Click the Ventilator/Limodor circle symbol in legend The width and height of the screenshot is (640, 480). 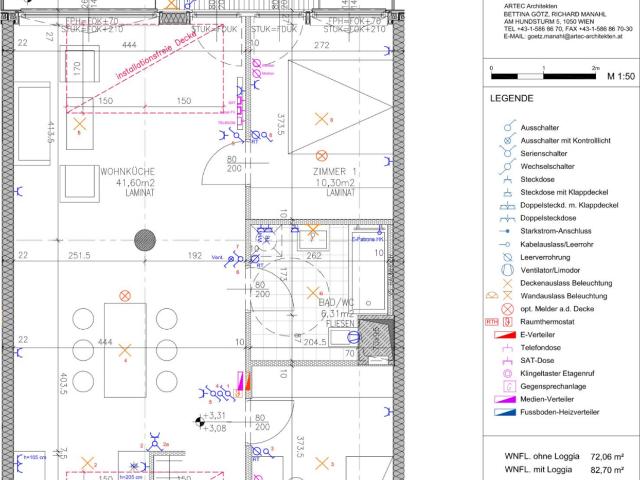click(507, 270)
